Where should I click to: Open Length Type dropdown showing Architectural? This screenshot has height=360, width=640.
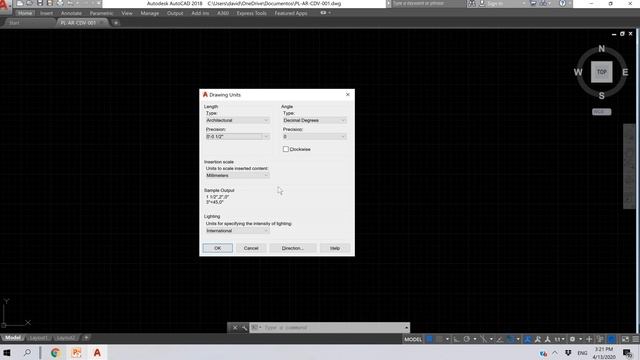tap(237, 120)
